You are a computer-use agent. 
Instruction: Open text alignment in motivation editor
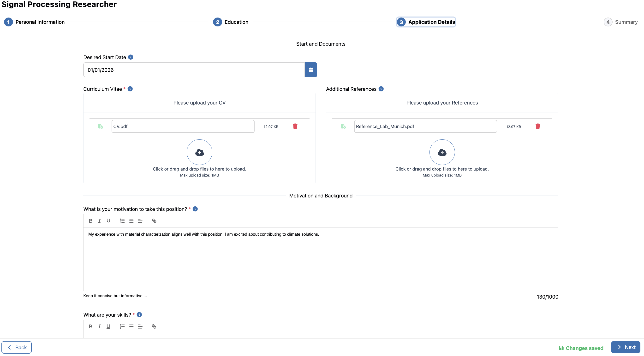pyautogui.click(x=140, y=221)
